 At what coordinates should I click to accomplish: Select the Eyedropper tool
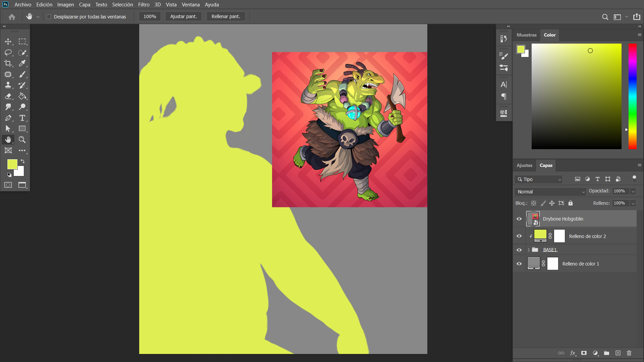tap(22, 63)
